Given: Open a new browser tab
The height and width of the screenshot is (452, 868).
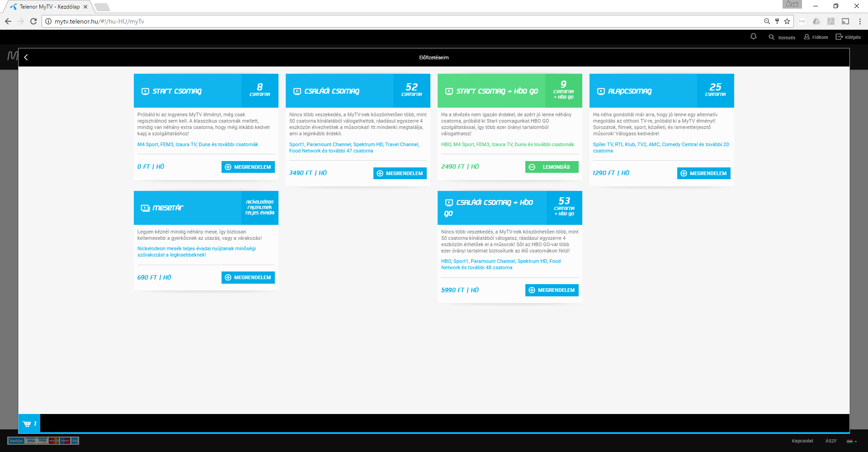Looking at the screenshot, I should (x=102, y=7).
